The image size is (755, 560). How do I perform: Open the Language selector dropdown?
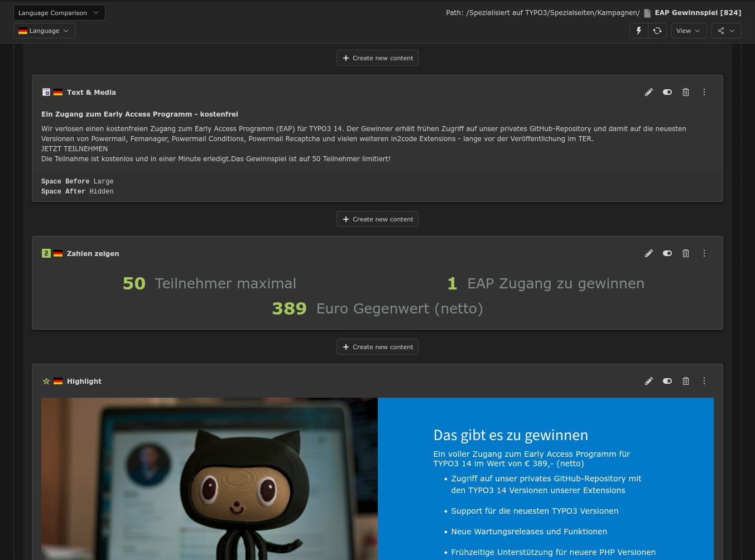[44, 31]
